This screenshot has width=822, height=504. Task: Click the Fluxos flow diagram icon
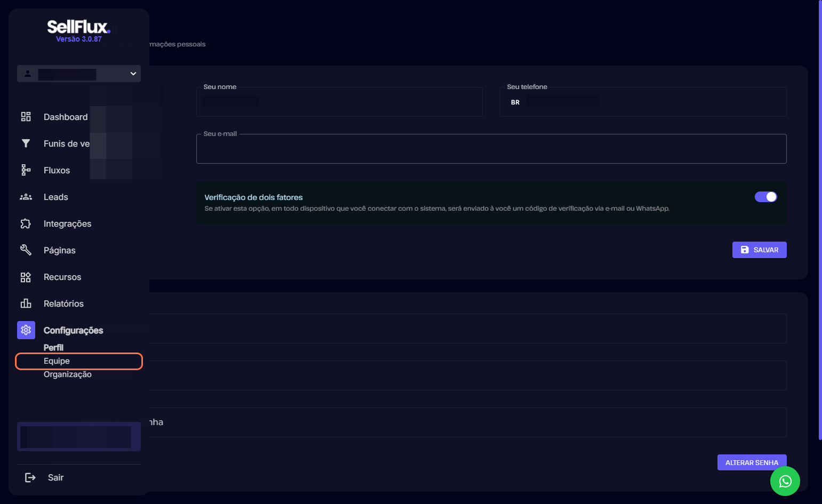point(26,170)
